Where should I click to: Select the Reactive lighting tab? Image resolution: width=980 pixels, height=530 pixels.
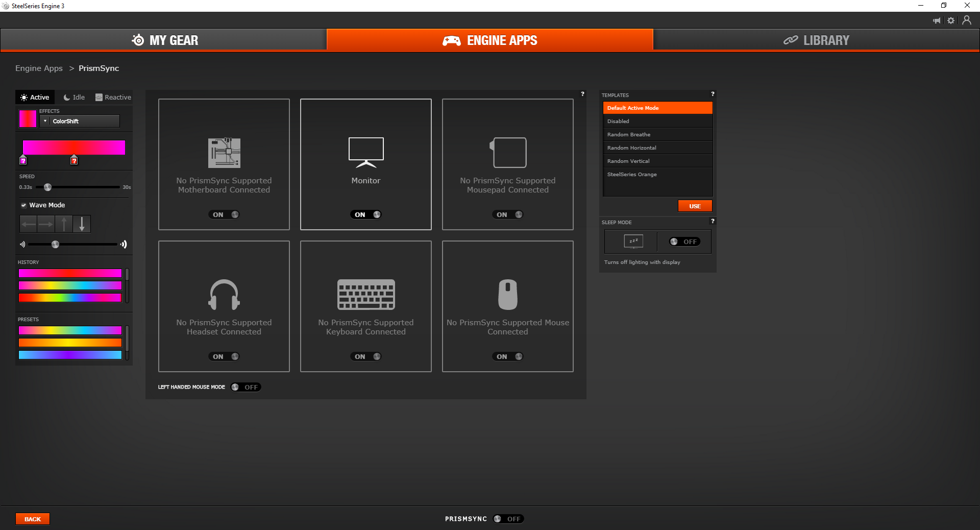tap(113, 97)
